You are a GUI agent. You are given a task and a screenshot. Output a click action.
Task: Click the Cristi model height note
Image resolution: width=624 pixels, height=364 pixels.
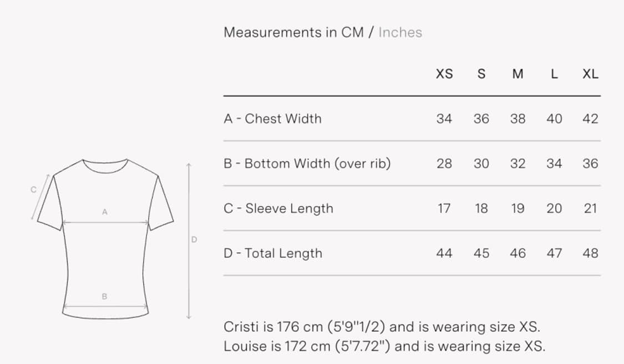(382, 326)
